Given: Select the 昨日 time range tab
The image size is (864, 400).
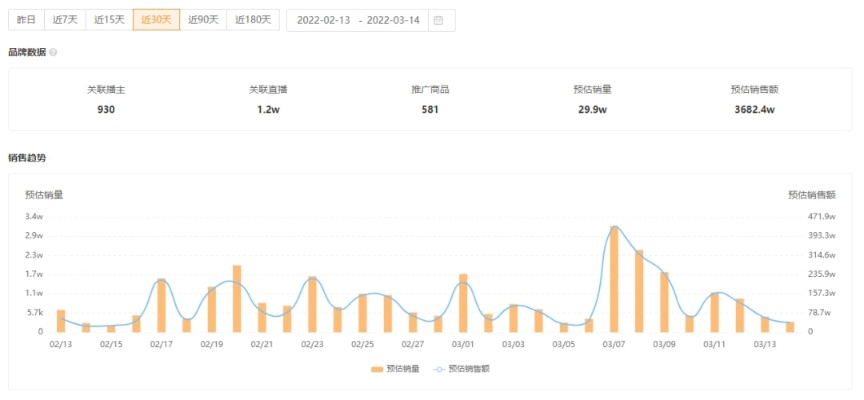Looking at the screenshot, I should pyautogui.click(x=27, y=20).
